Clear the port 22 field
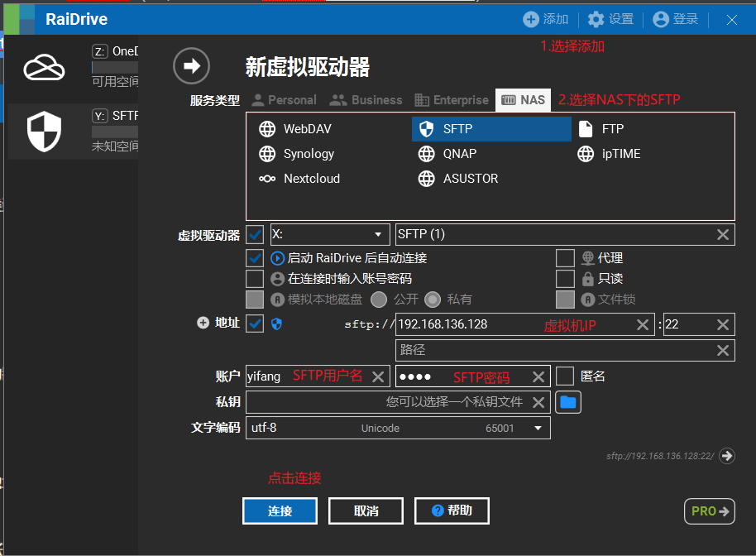756x556 pixels. coord(723,324)
